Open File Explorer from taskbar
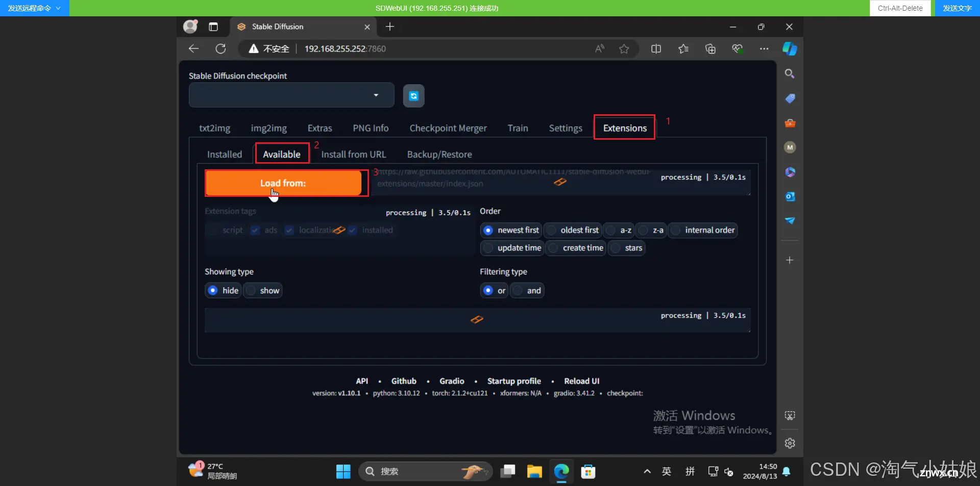Viewport: 980px width, 486px height. (x=534, y=471)
